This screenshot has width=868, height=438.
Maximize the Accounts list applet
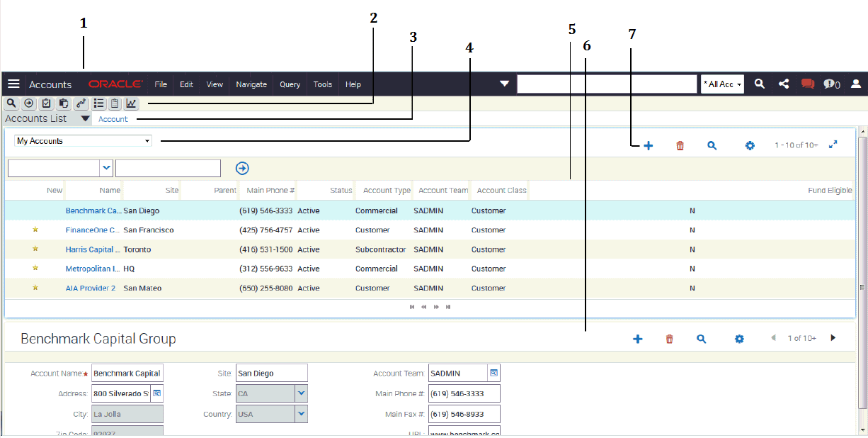[x=833, y=145]
